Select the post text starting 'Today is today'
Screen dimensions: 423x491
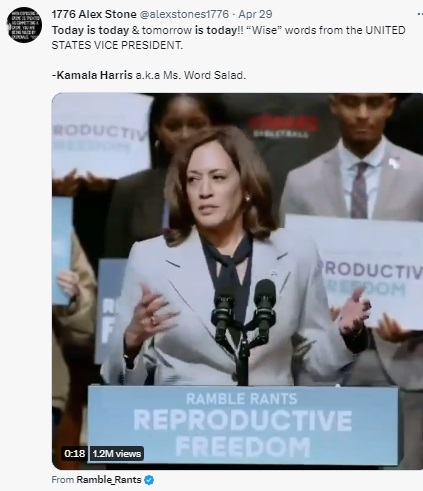click(x=229, y=37)
